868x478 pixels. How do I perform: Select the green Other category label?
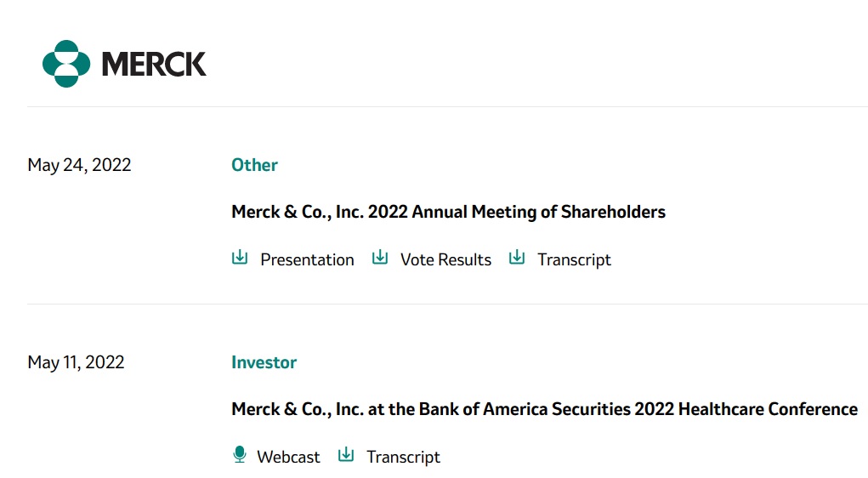coord(254,165)
